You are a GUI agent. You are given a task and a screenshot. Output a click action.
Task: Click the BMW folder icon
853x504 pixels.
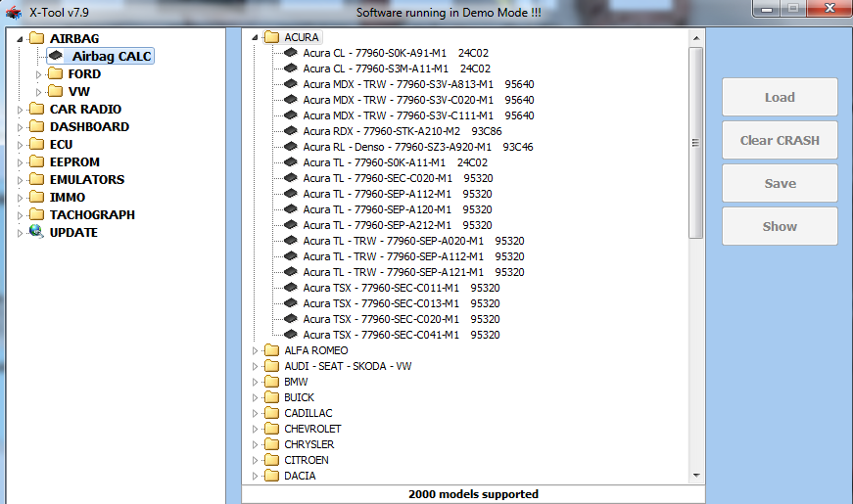coord(271,382)
